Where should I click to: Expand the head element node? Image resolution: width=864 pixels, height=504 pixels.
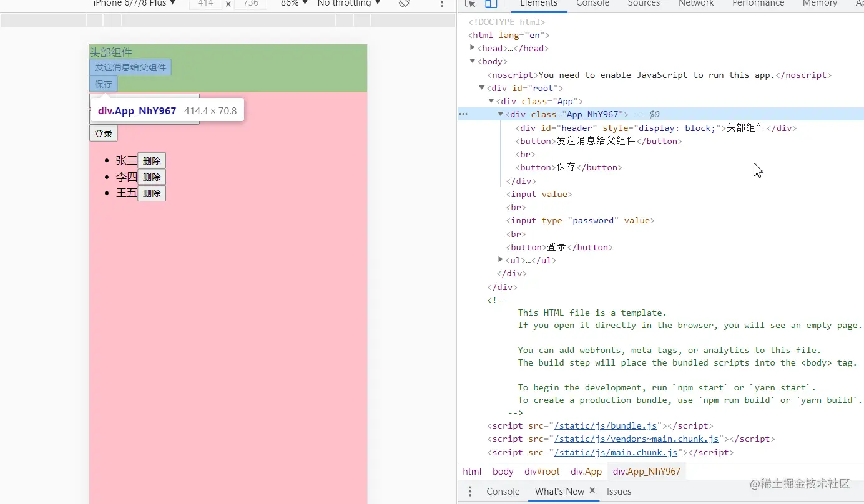coord(473,48)
